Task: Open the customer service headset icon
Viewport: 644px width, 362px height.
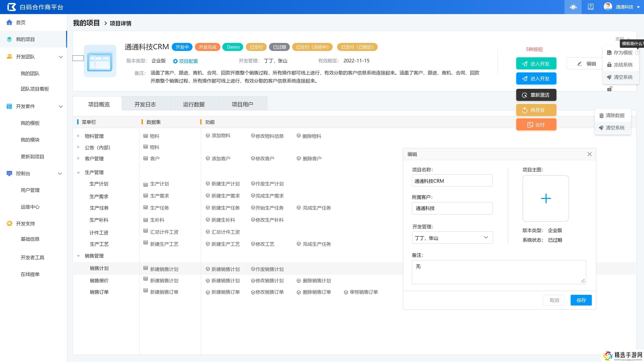Action: [x=573, y=7]
